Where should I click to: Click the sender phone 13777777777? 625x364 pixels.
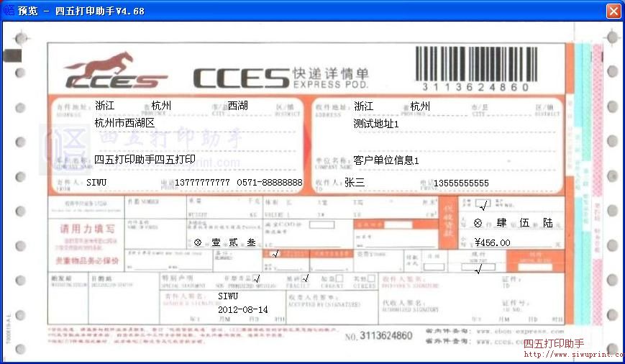tap(202, 183)
